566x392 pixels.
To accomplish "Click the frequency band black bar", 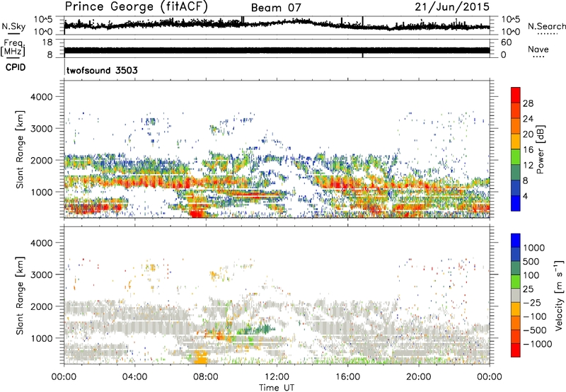I will (277, 50).
